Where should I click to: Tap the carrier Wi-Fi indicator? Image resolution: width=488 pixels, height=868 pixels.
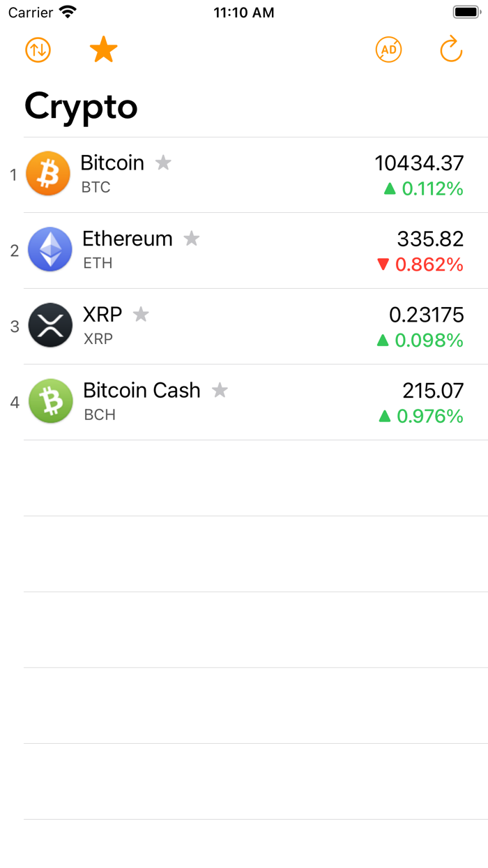click(66, 12)
